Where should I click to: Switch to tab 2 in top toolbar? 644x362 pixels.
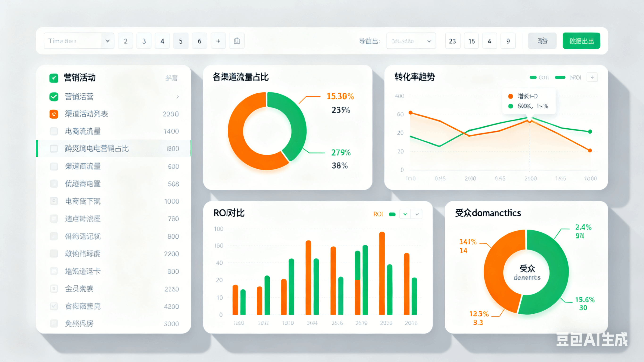click(125, 41)
